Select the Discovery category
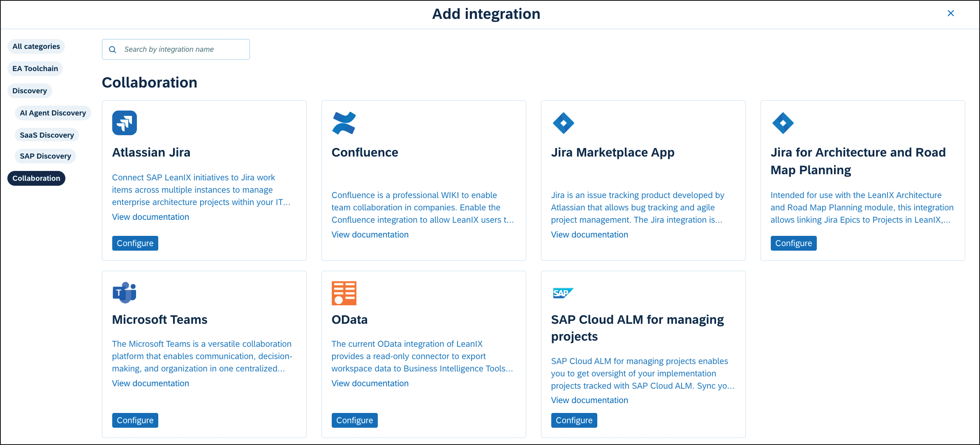 (30, 91)
